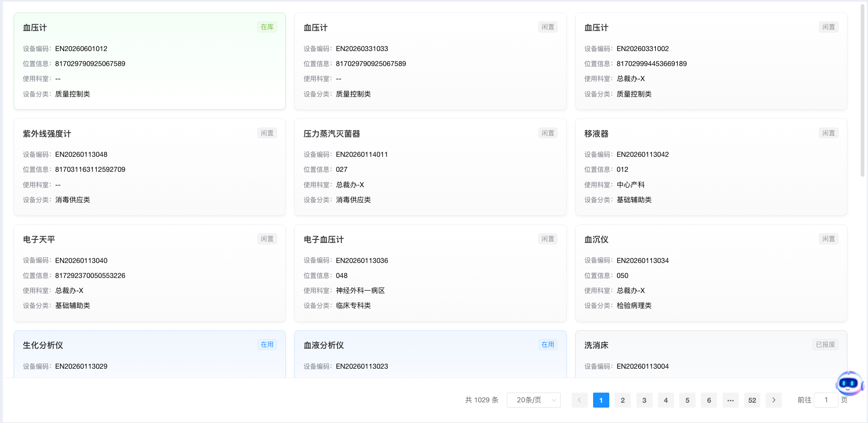Go to the previous page arrow

(579, 400)
